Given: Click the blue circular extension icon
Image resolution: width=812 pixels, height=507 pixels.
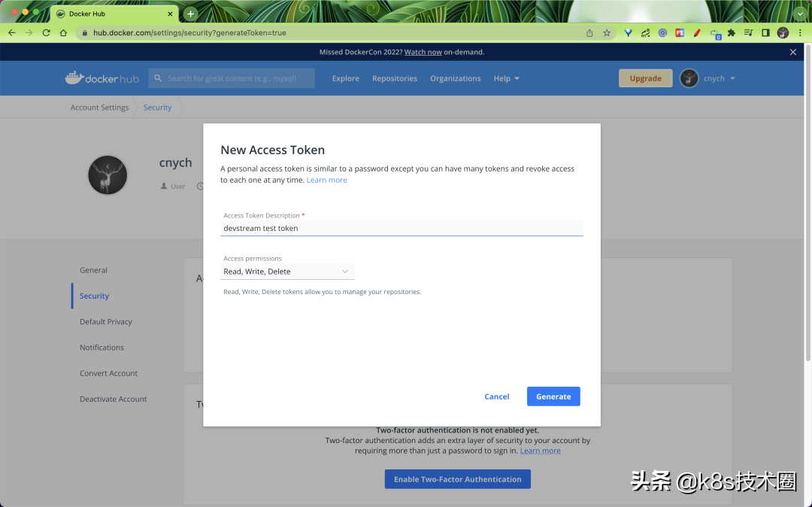Looking at the screenshot, I should tap(662, 32).
